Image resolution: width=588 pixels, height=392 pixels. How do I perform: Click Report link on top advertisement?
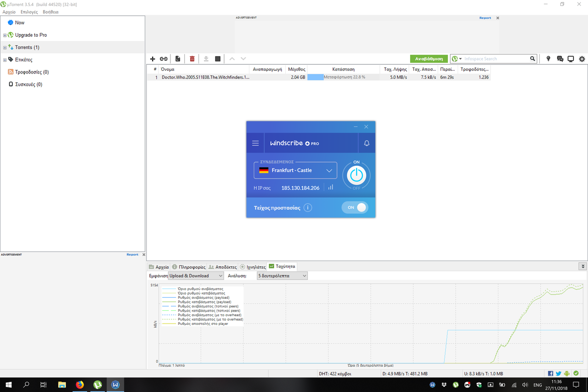(485, 18)
